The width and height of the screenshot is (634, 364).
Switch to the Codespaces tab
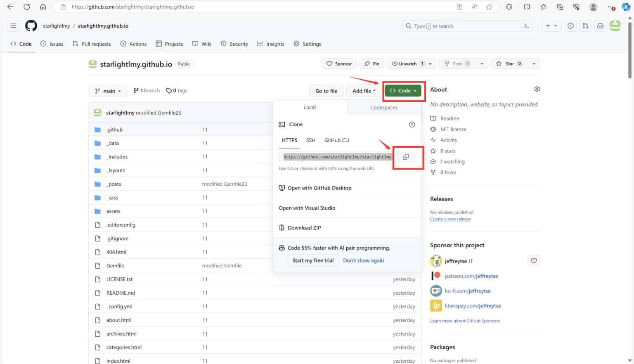coord(384,107)
